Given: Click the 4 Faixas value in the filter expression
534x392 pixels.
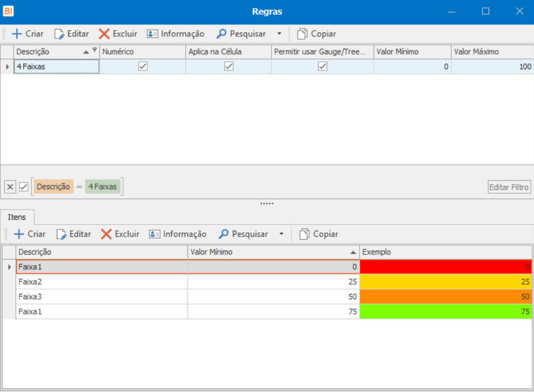Looking at the screenshot, I should click(103, 187).
